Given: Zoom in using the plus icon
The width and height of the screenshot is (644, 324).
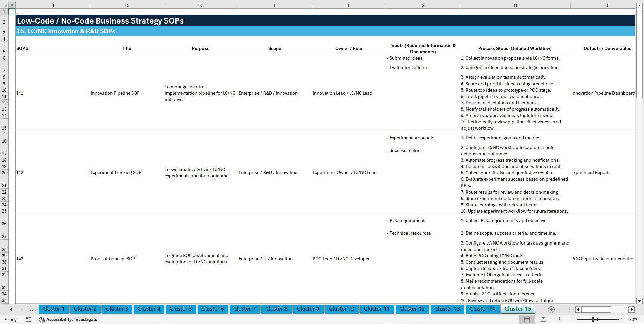Looking at the screenshot, I should [622, 319].
